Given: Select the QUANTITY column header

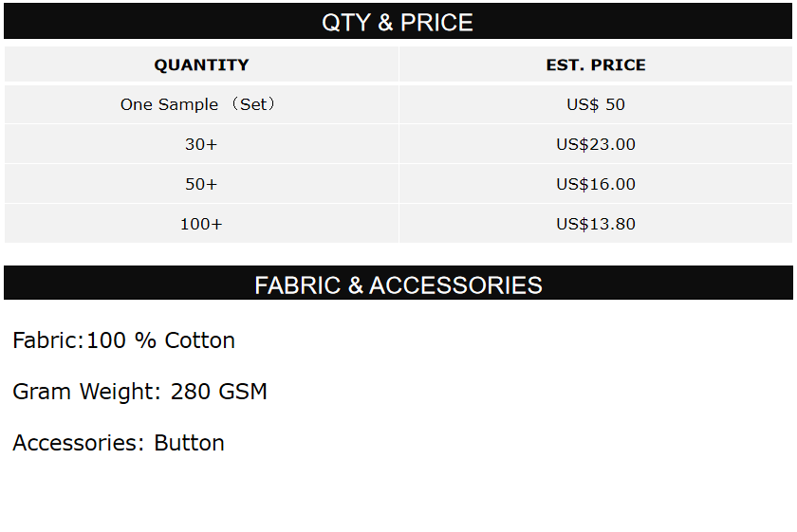Looking at the screenshot, I should tap(201, 65).
